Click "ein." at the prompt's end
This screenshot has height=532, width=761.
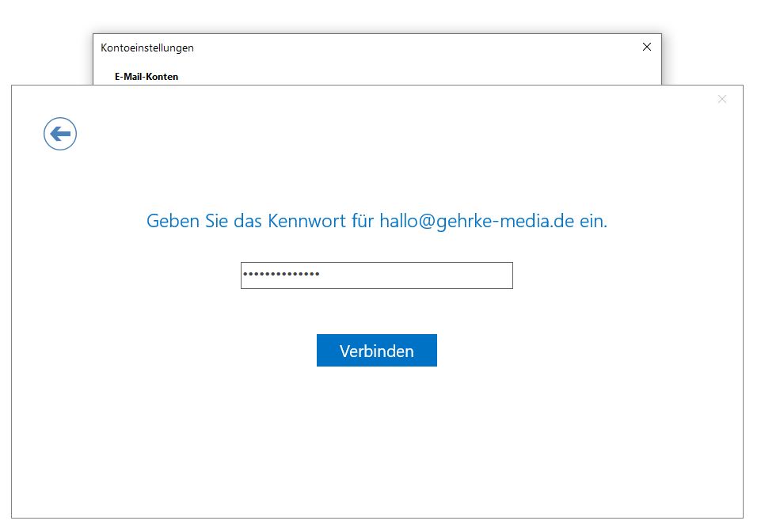594,221
